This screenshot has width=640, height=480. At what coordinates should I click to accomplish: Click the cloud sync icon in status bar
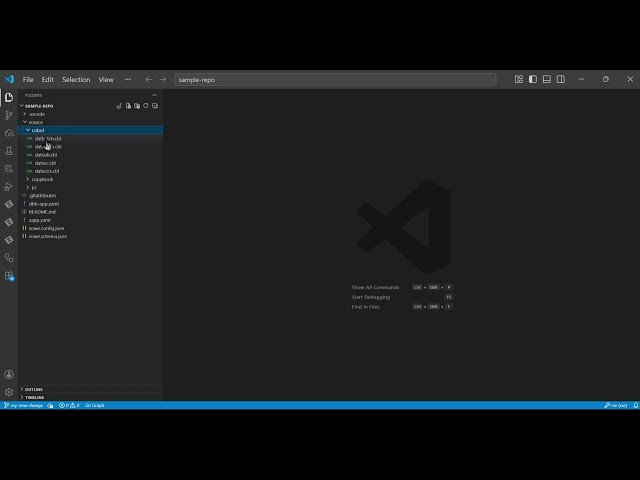[50, 405]
